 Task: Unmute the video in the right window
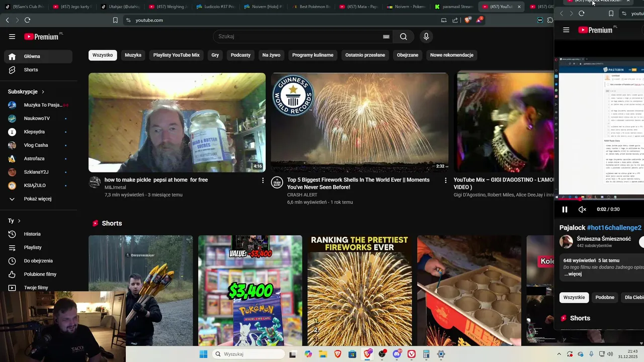pos(582,210)
